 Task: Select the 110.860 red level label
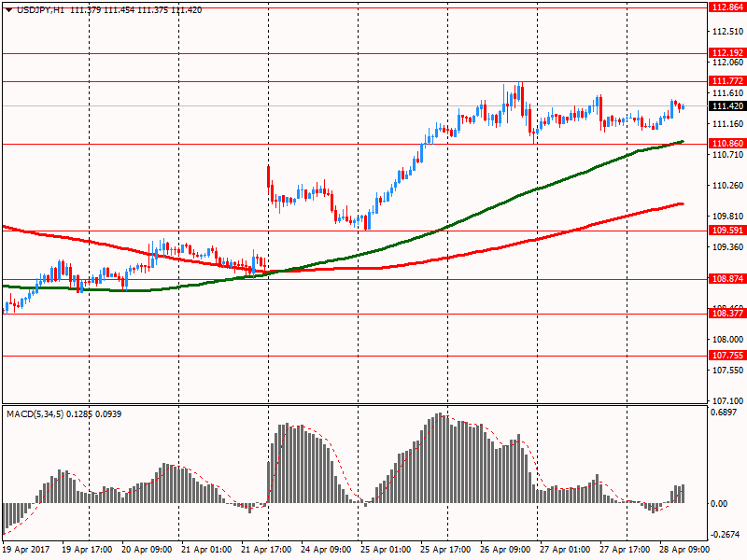[727, 144]
